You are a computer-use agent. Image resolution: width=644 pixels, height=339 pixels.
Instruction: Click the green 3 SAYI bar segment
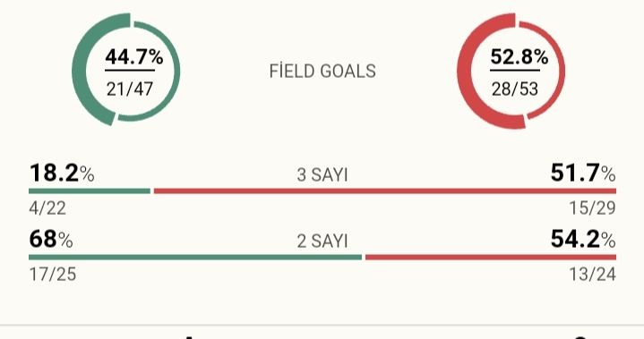point(90,191)
